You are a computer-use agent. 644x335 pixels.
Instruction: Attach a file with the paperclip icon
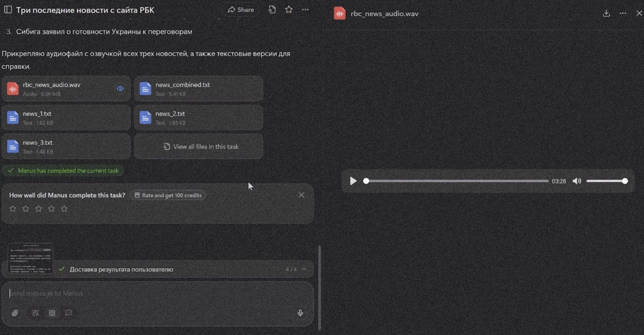[x=15, y=313]
